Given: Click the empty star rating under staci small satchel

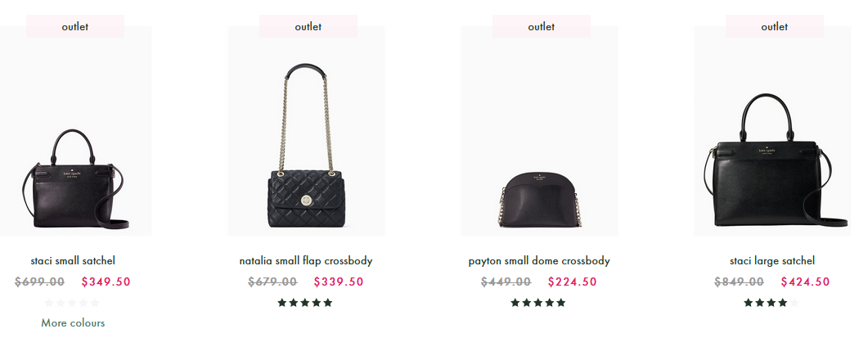Looking at the screenshot, I should [x=72, y=303].
